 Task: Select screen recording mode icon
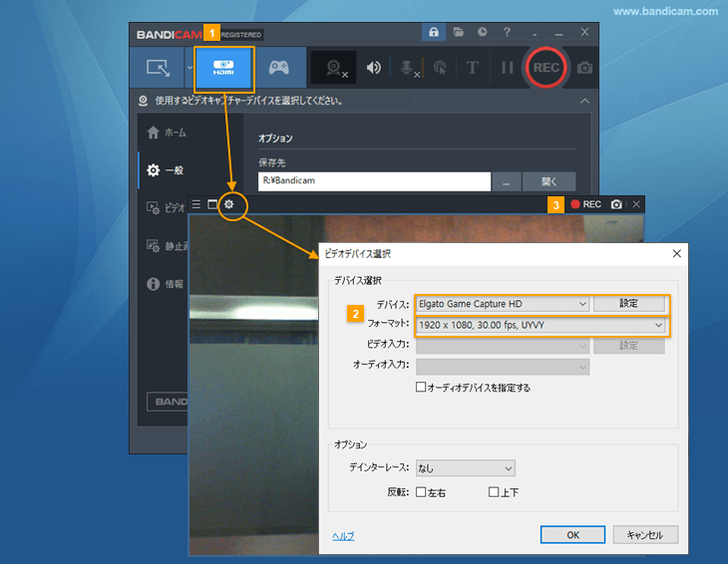(158, 68)
